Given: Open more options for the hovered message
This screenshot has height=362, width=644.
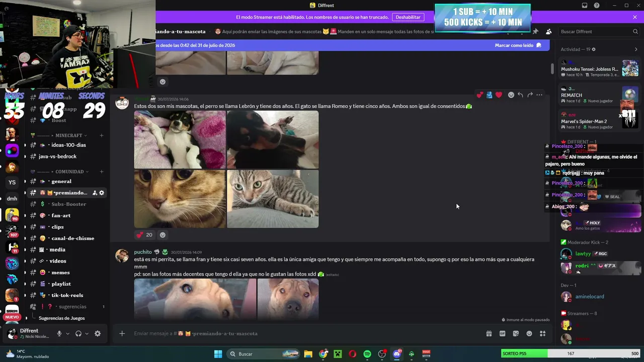Looking at the screenshot, I should 539,95.
